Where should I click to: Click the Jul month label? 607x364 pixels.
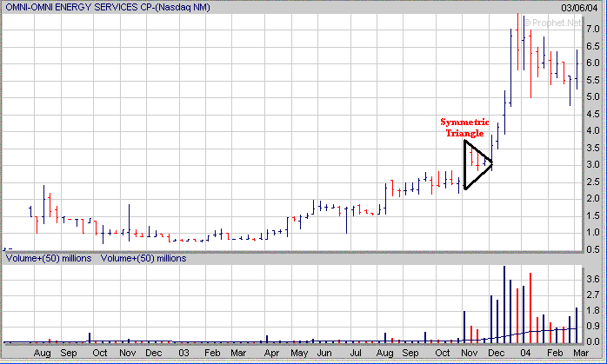pyautogui.click(x=356, y=354)
